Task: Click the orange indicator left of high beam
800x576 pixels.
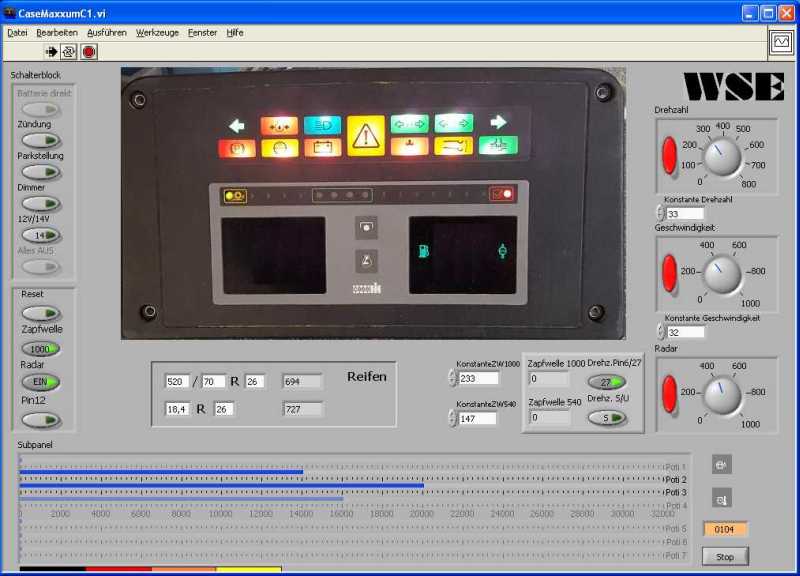Action: coord(279,126)
